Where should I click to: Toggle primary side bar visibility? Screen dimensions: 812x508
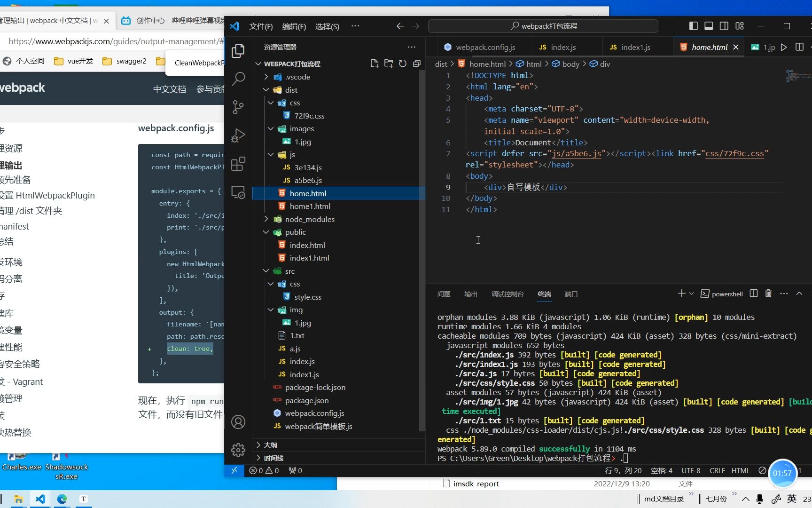pos(693,26)
